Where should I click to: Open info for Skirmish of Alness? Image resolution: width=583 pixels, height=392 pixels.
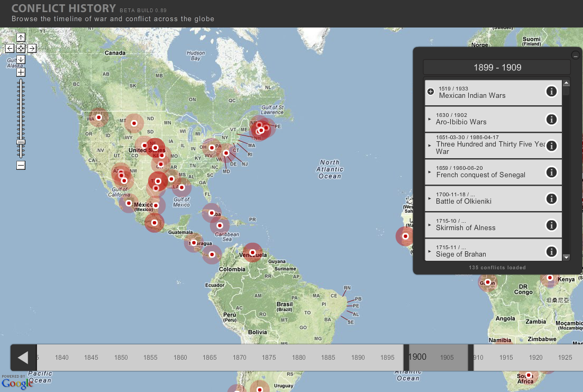click(551, 225)
